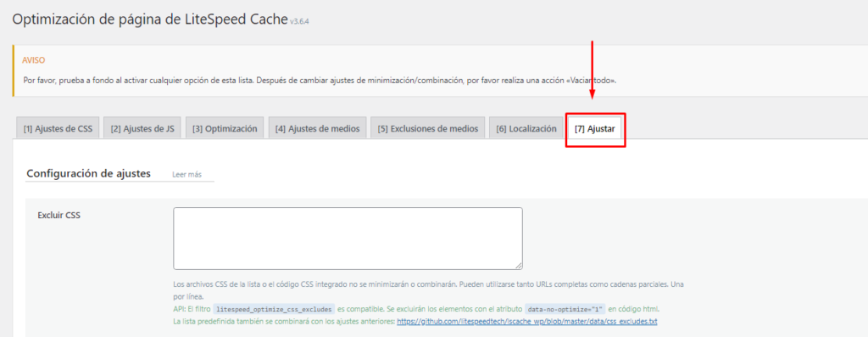Select the [3] Optimización tab
868x337 pixels.
coord(225,128)
